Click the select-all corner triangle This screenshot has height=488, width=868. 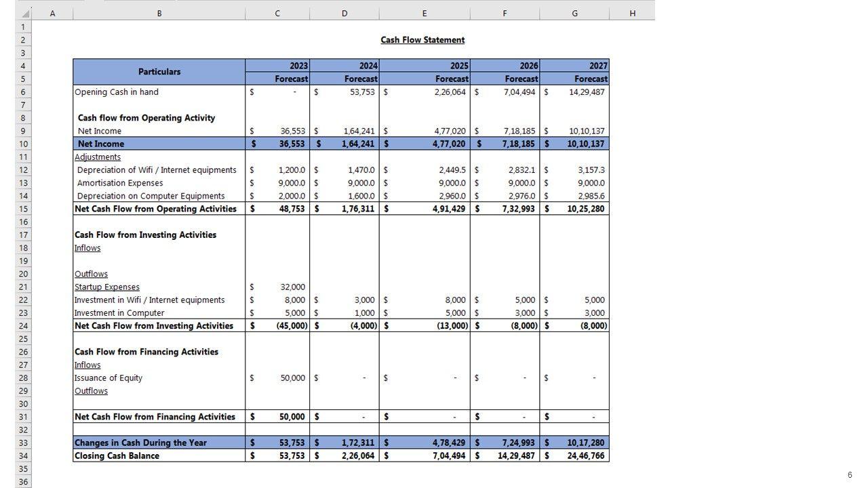point(26,14)
